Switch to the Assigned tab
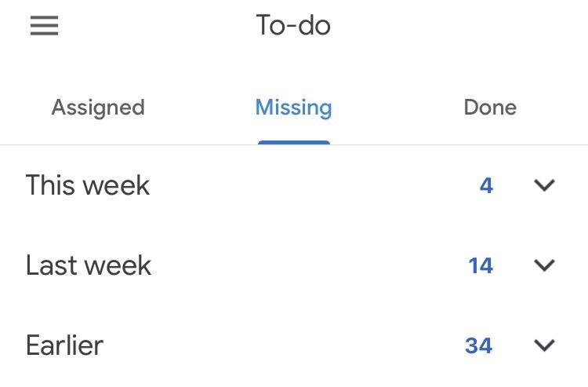Image resolution: width=588 pixels, height=387 pixels. pos(98,108)
